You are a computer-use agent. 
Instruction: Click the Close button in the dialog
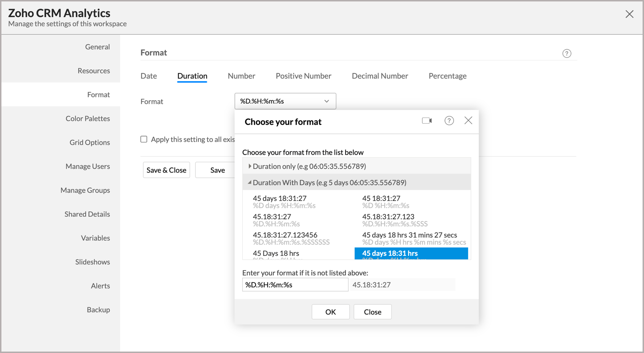[x=372, y=312]
